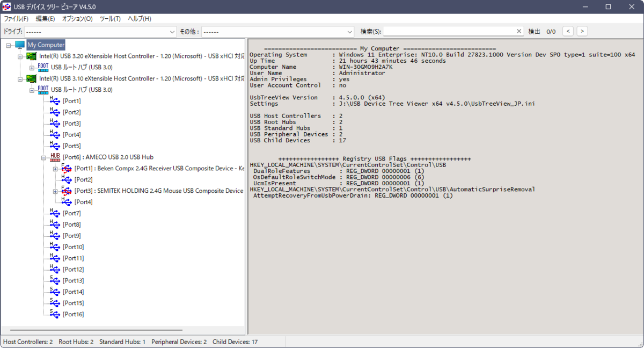Click the Host Controllers: 2 status bar entry

click(28, 342)
